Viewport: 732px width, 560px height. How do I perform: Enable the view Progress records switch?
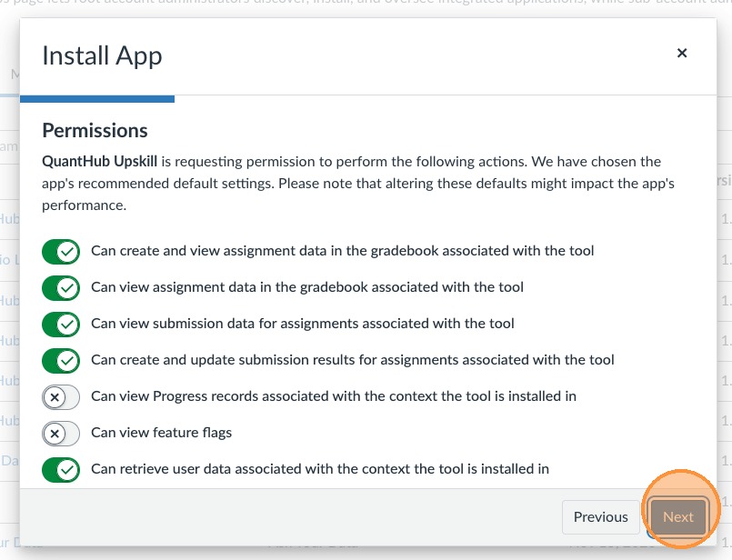[61, 396]
